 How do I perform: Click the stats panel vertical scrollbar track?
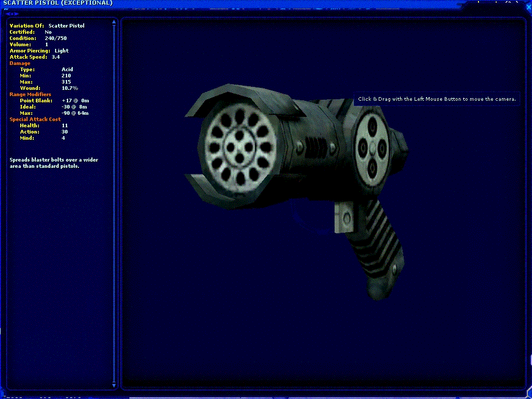coord(114,204)
